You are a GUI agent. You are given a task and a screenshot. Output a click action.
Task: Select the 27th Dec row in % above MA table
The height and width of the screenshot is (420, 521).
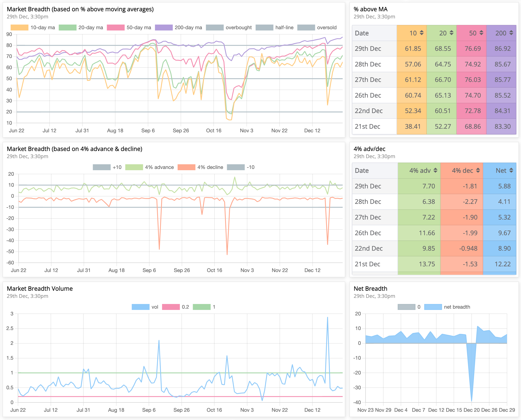434,80
